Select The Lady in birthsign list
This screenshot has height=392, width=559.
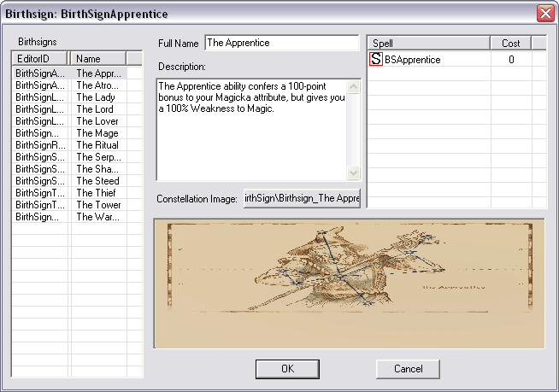tap(97, 97)
